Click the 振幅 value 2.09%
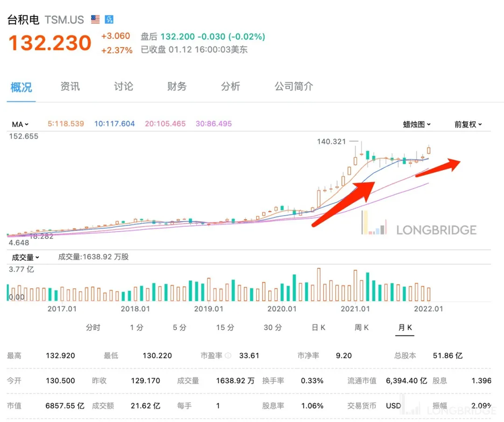504x422 pixels. point(481,406)
